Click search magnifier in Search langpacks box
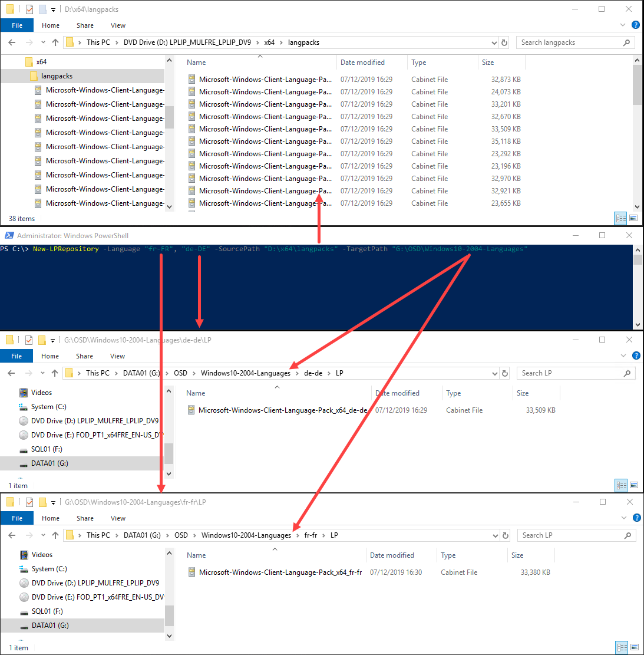The width and height of the screenshot is (644, 655). pyautogui.click(x=626, y=42)
